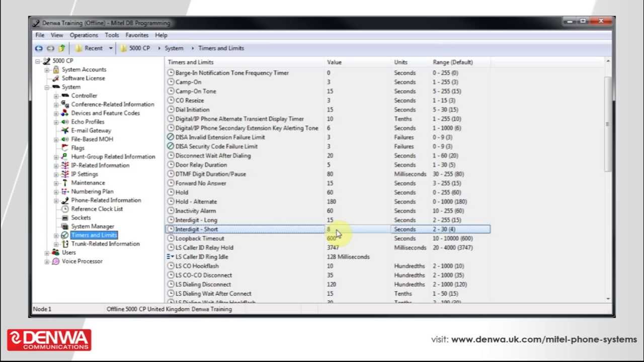Click the Reference Clock List icon
Viewport: 644px width, 362px height.
(x=65, y=209)
